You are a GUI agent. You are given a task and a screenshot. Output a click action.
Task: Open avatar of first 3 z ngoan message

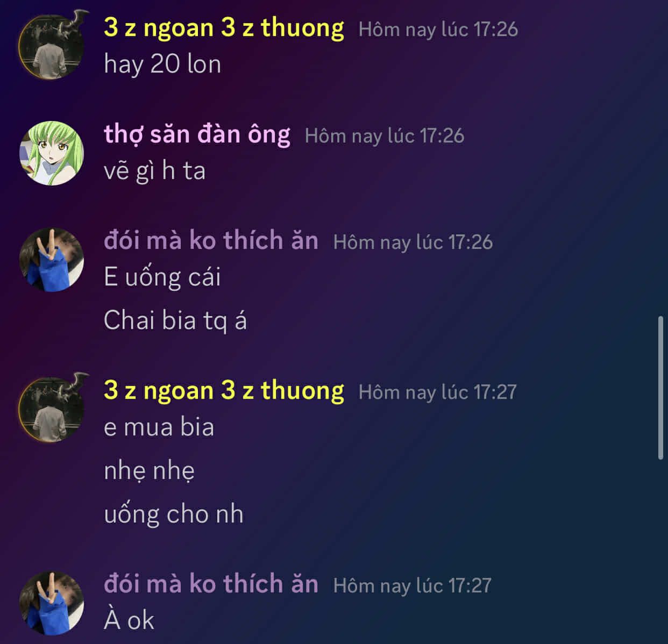pos(52,46)
